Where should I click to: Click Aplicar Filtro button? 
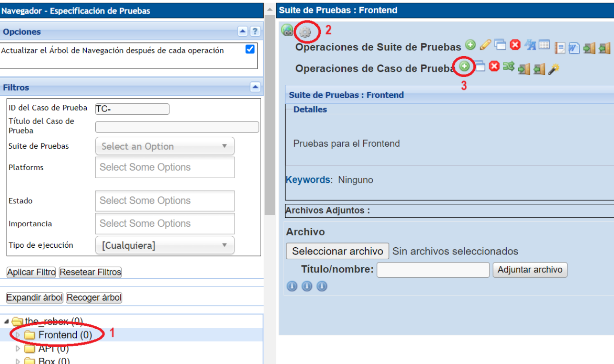[x=31, y=272]
